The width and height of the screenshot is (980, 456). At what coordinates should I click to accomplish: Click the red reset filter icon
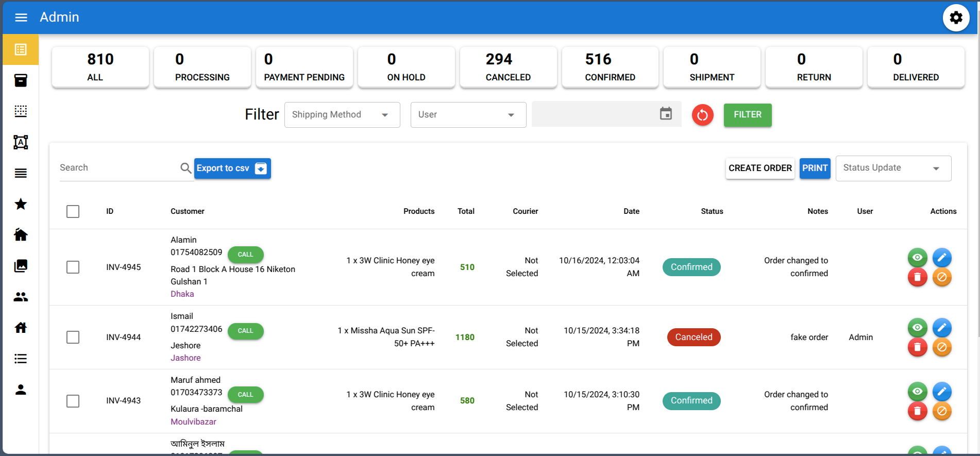702,115
